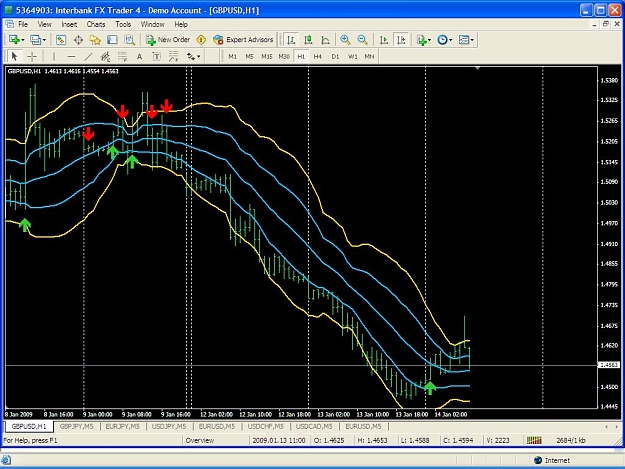Expand the Profiles dropdown arrow
The height and width of the screenshot is (469, 625).
click(x=44, y=40)
